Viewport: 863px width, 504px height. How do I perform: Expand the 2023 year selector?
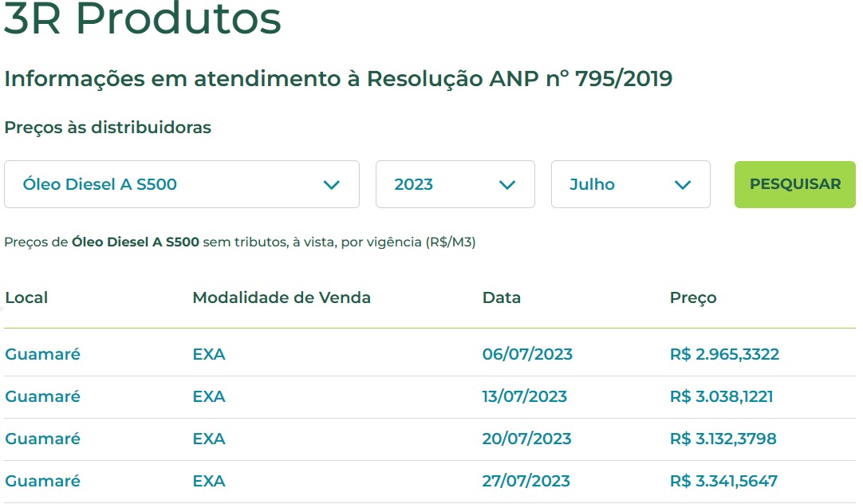(x=455, y=185)
